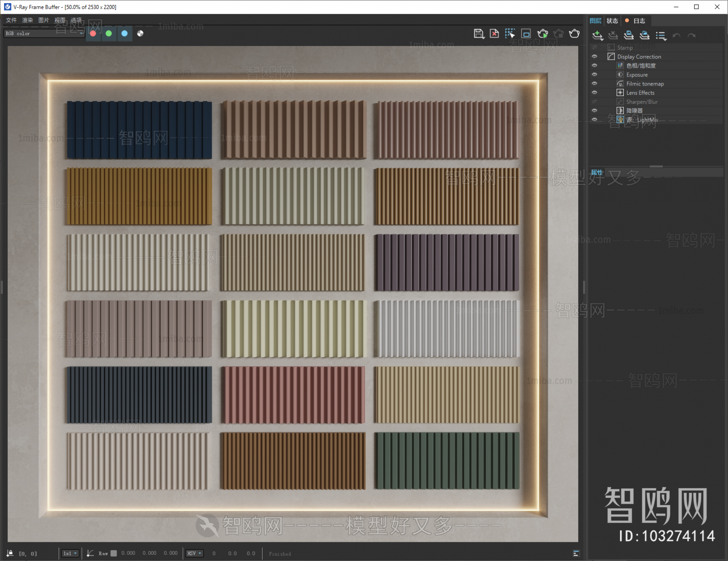
Task: Open the layer list options icon
Action: pos(661,35)
